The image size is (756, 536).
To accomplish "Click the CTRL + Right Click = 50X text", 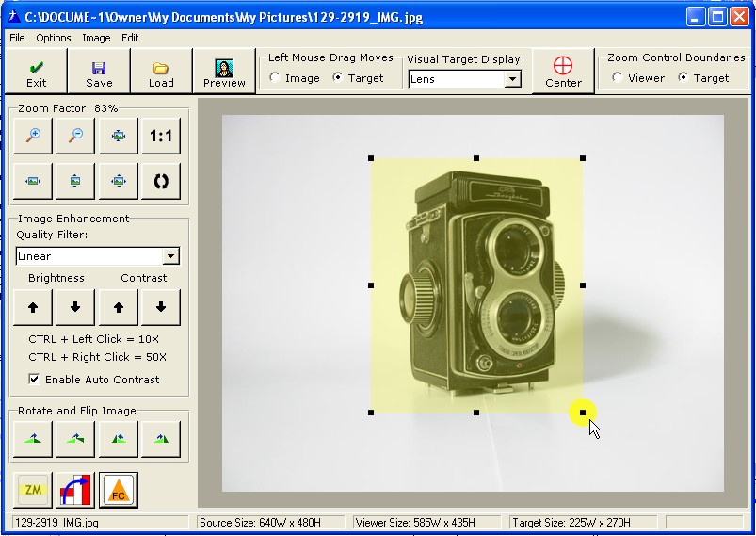I will click(x=97, y=357).
